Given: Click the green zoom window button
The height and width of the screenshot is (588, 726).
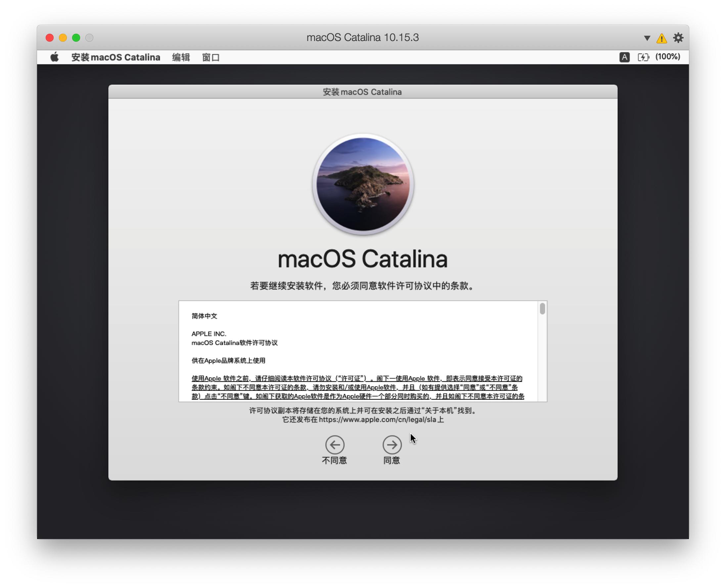Looking at the screenshot, I should (x=76, y=38).
